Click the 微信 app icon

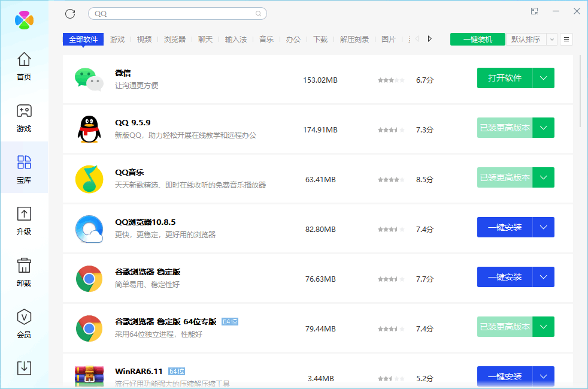[x=89, y=79]
